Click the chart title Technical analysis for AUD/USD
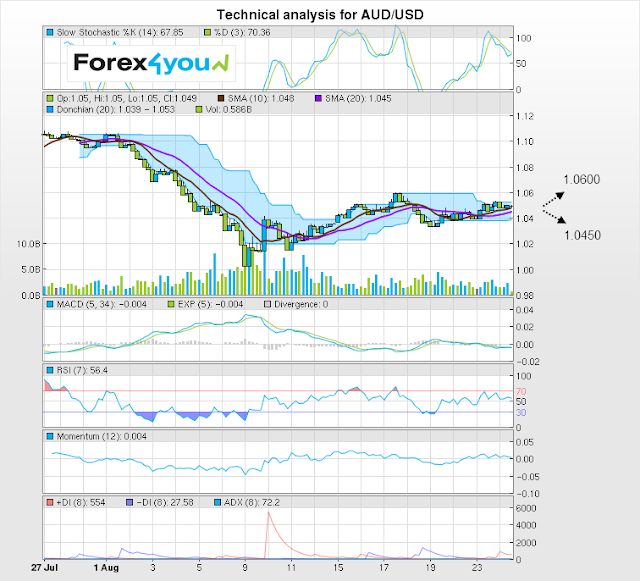 click(320, 15)
